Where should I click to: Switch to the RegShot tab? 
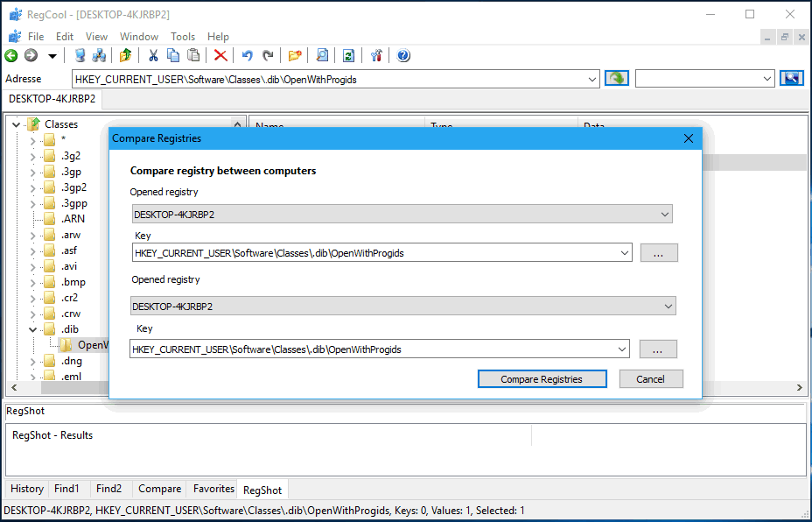coord(262,490)
